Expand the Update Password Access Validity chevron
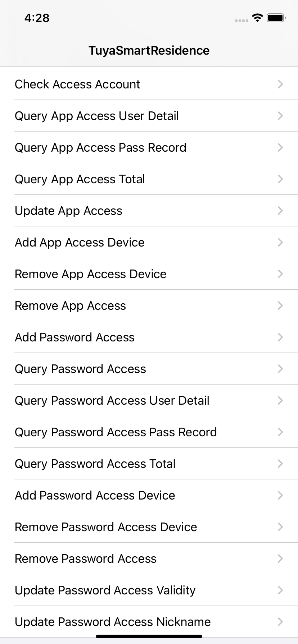 coord(280,590)
